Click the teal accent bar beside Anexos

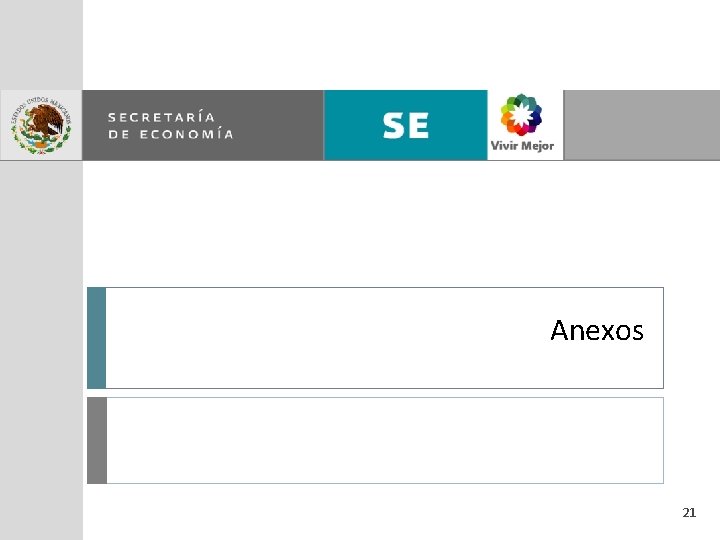96,337
